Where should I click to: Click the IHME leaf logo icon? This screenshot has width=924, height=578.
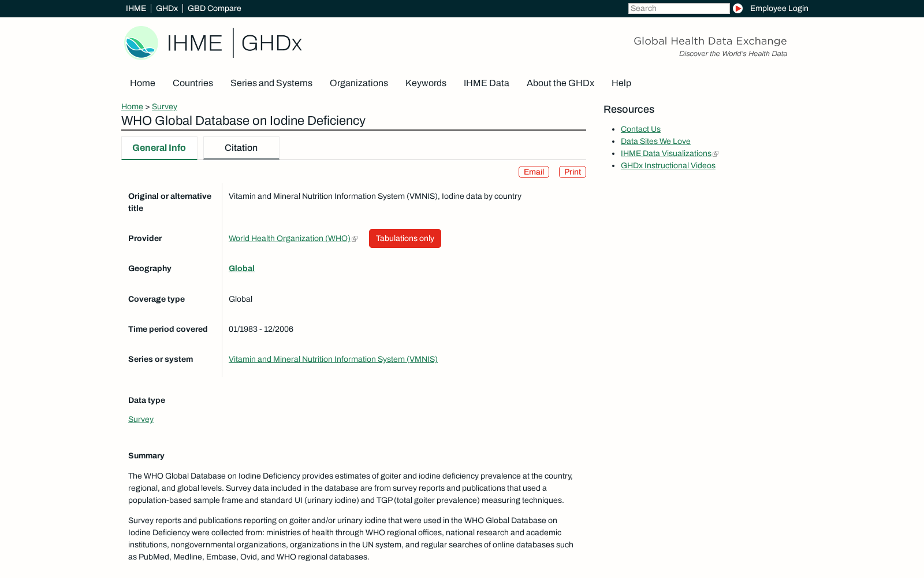(x=141, y=43)
